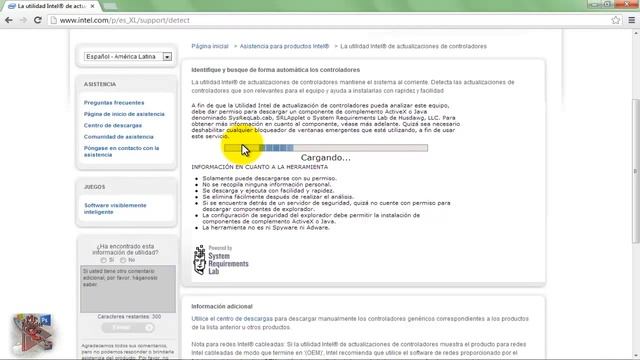Click Asistencia para productos Intel breadcrumb

(284, 47)
